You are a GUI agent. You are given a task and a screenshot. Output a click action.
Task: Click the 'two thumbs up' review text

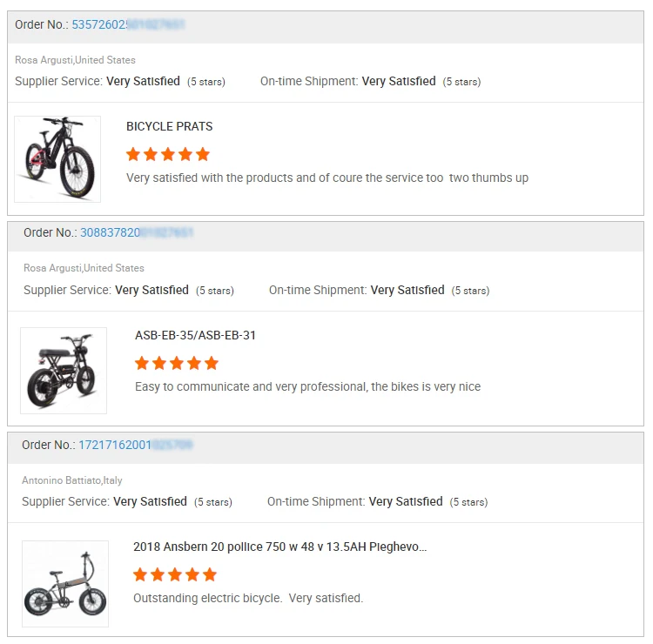click(x=326, y=178)
